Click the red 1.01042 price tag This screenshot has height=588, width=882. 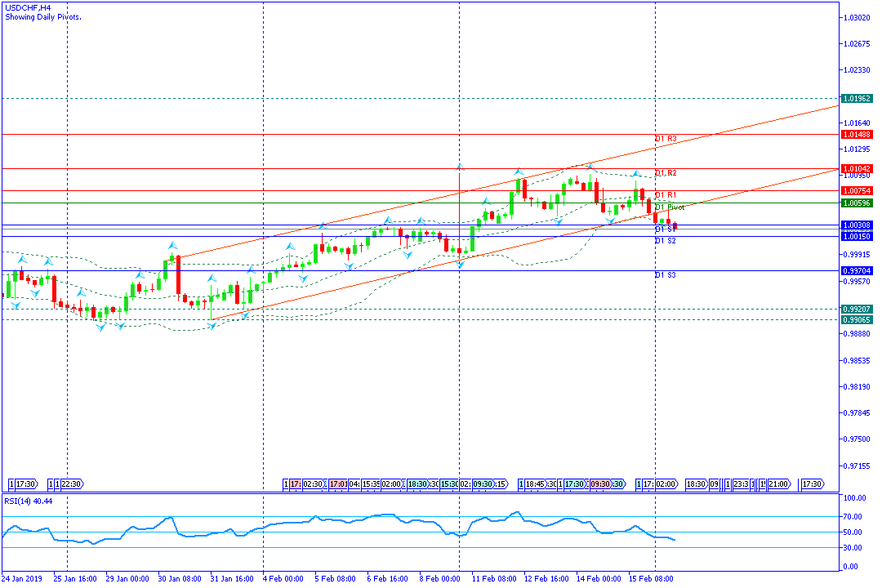pos(857,169)
